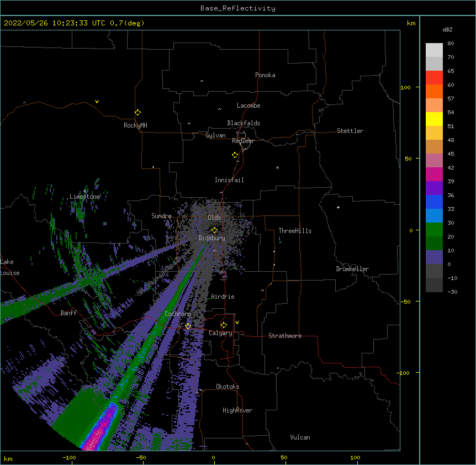Select the Limestone label
This screenshot has width=476, height=465.
[84, 197]
